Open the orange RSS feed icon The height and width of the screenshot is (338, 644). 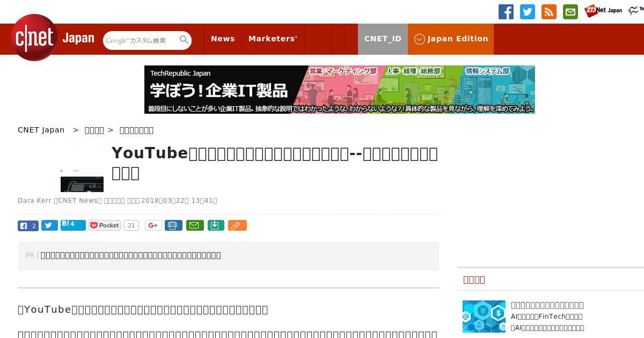click(x=549, y=12)
